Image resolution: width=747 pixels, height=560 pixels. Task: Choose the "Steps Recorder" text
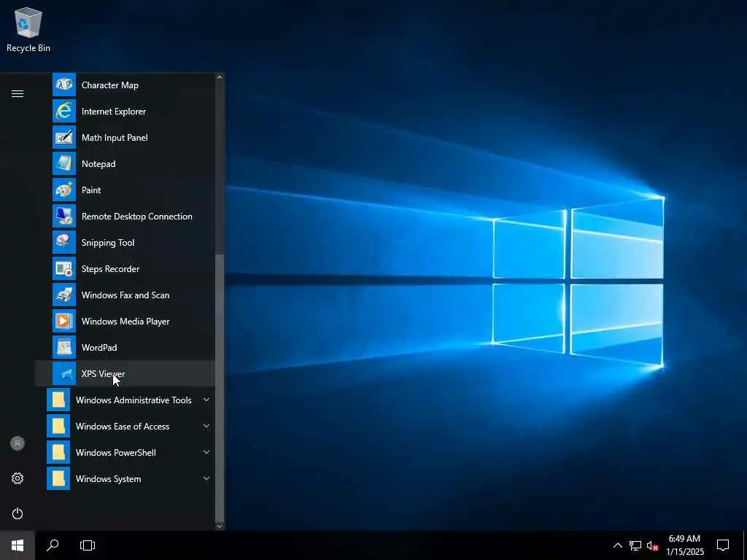coord(111,269)
